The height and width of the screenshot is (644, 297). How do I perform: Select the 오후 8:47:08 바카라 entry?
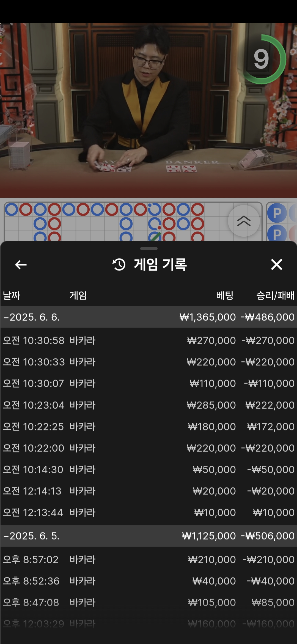148,602
